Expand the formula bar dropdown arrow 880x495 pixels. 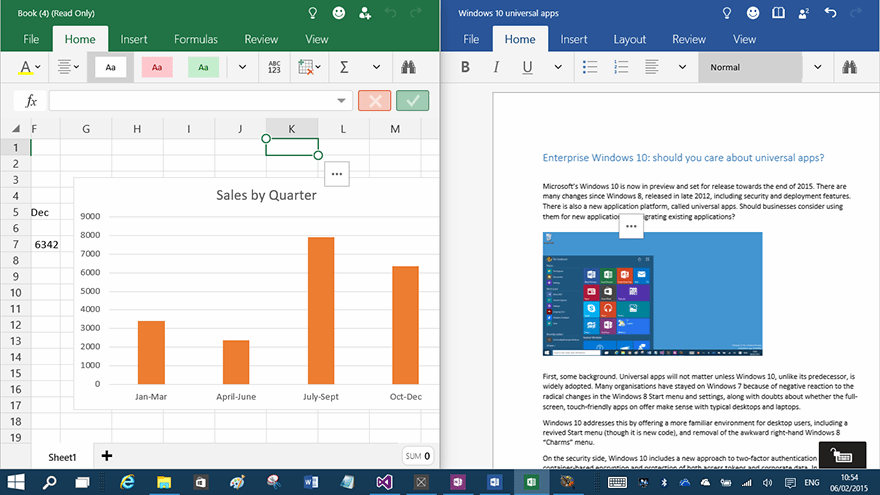point(341,101)
